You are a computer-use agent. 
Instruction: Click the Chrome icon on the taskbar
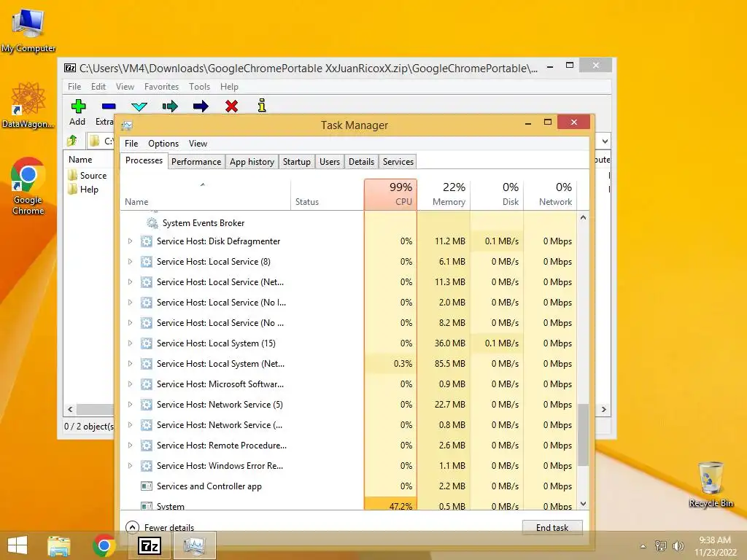coord(104,545)
